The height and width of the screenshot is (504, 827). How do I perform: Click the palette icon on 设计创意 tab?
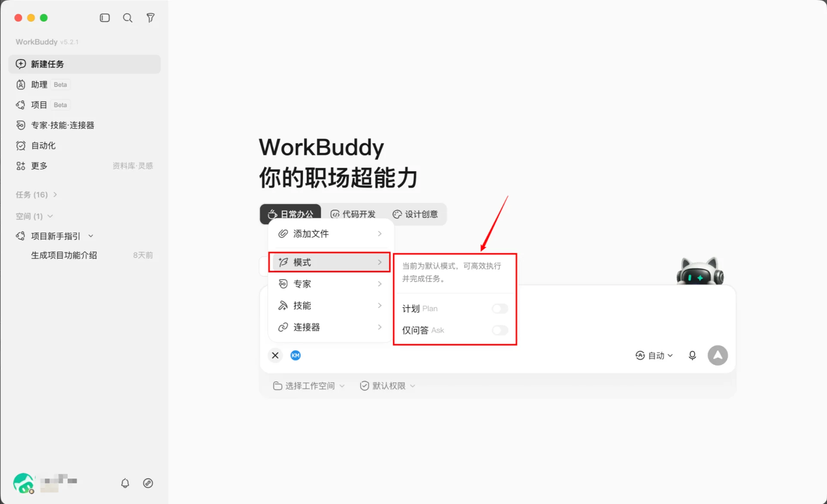397,214
